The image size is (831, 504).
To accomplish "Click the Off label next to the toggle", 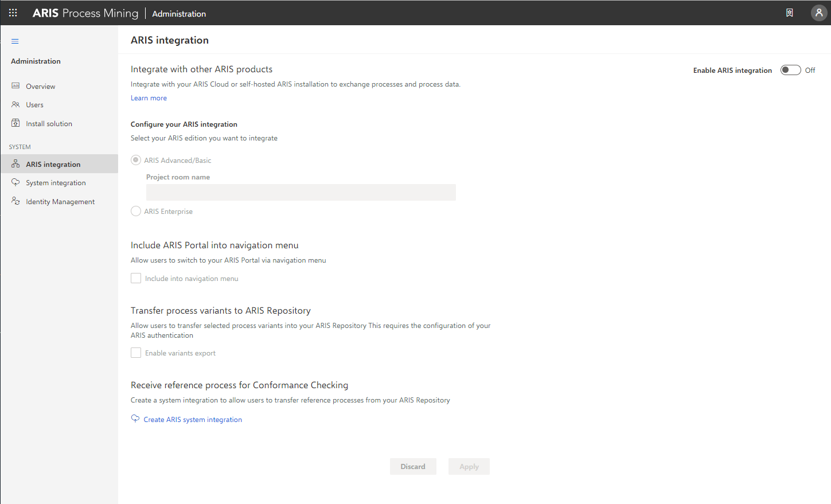I will click(x=810, y=70).
